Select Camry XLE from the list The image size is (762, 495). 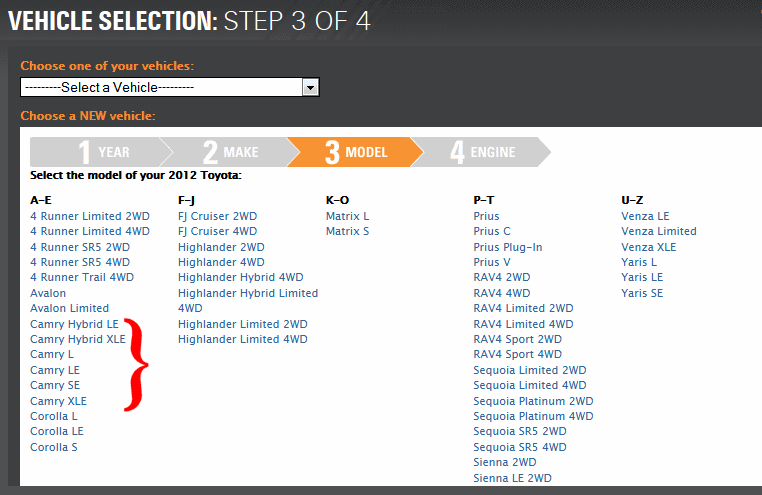tap(58, 401)
